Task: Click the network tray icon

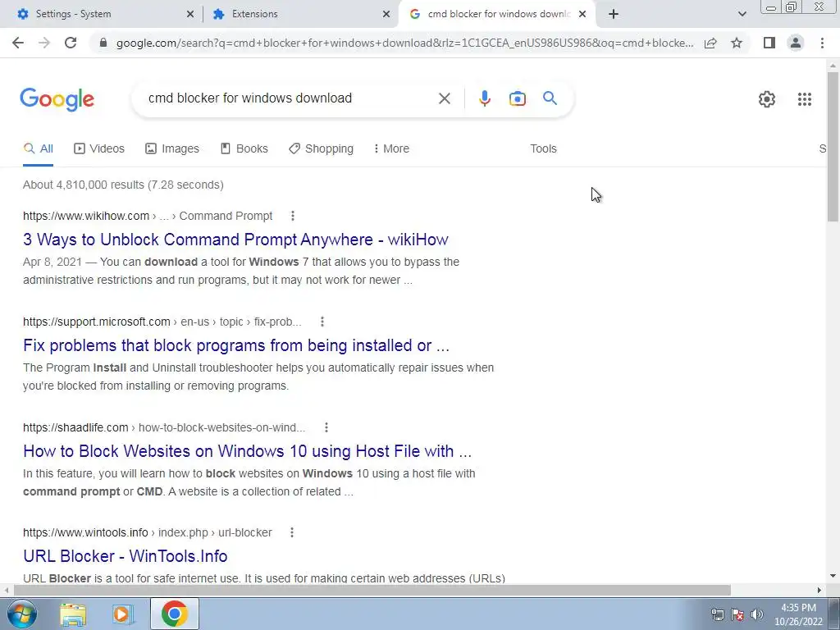Action: tap(717, 614)
